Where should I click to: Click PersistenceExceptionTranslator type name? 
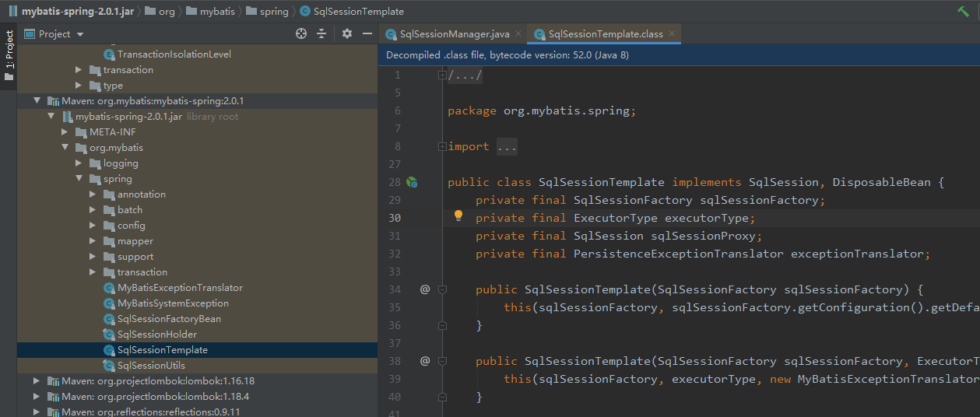click(x=679, y=254)
